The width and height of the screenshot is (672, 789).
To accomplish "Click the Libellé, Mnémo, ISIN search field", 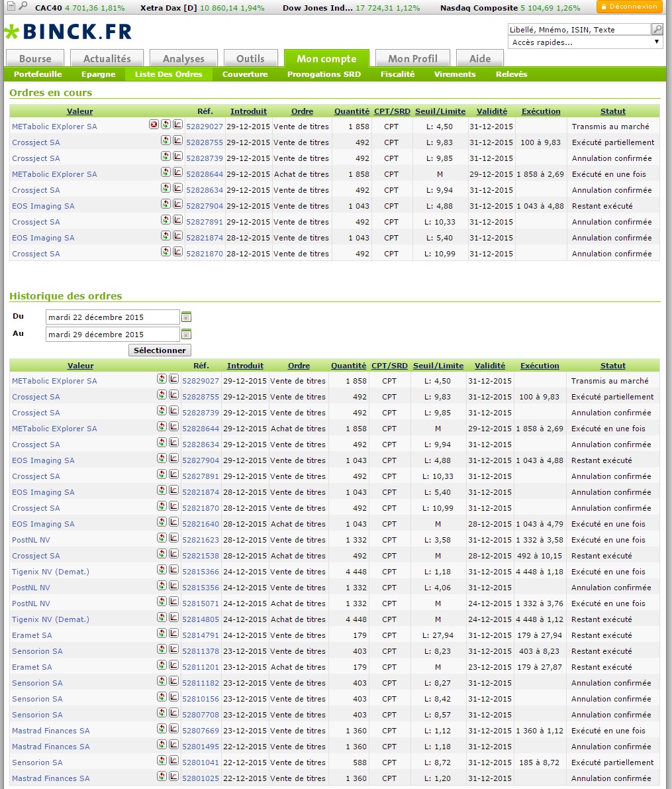I will click(x=579, y=30).
